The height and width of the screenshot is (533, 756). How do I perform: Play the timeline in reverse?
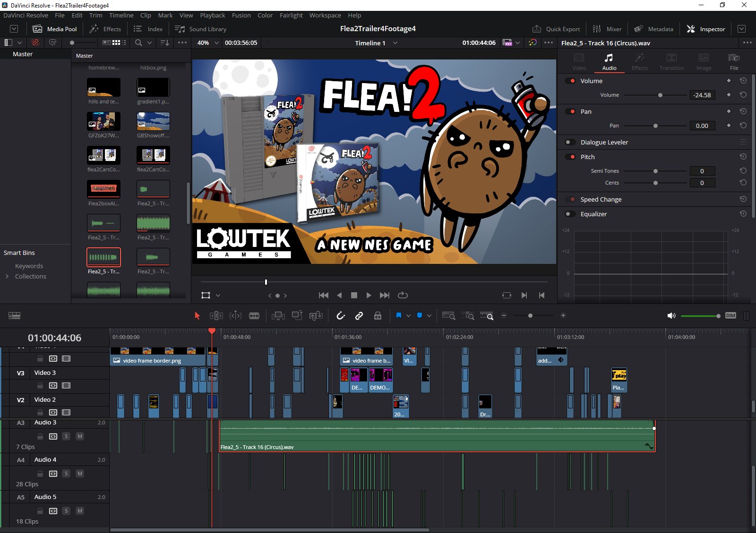tap(339, 295)
